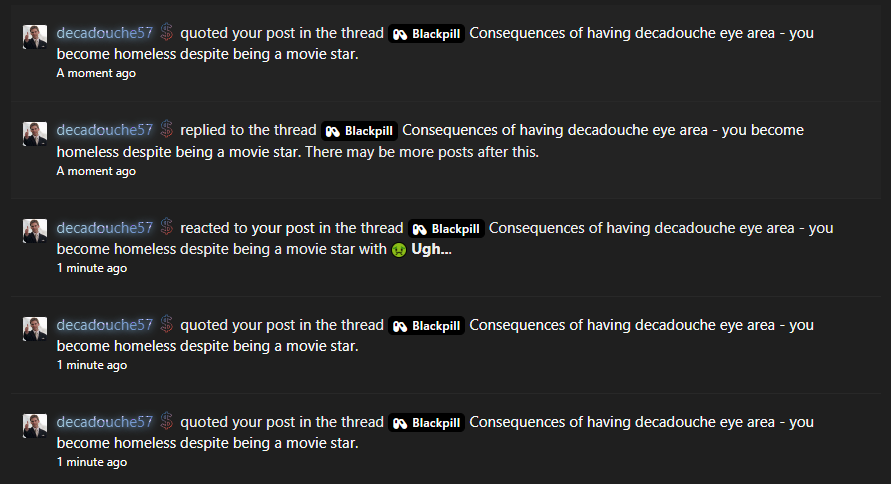
Task: Select the Blackpill badge in the last notification
Action: tap(426, 423)
